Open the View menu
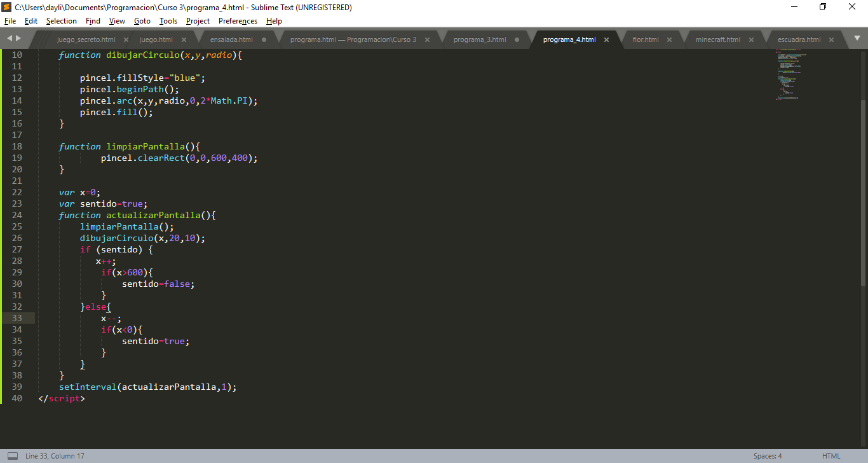This screenshot has height=463, width=868. [117, 21]
